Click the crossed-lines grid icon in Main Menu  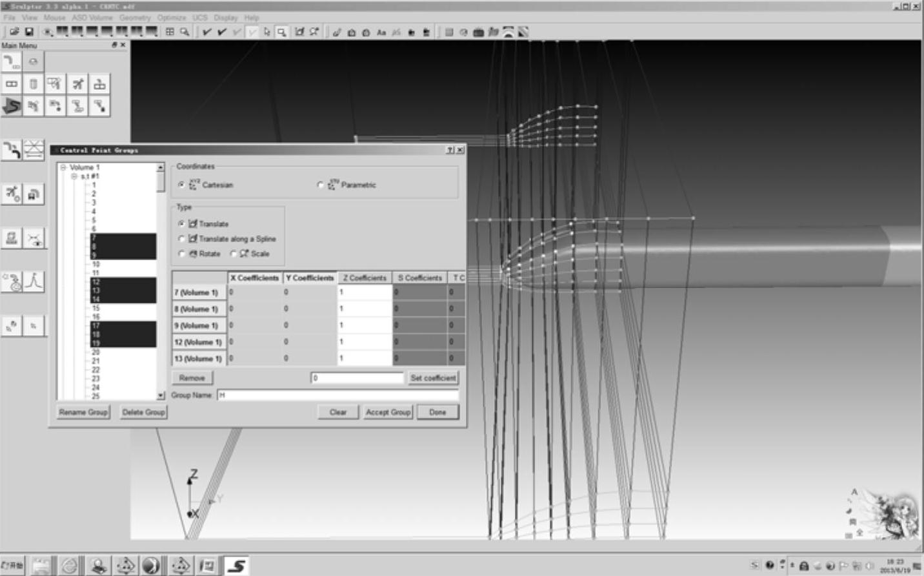coord(34,150)
